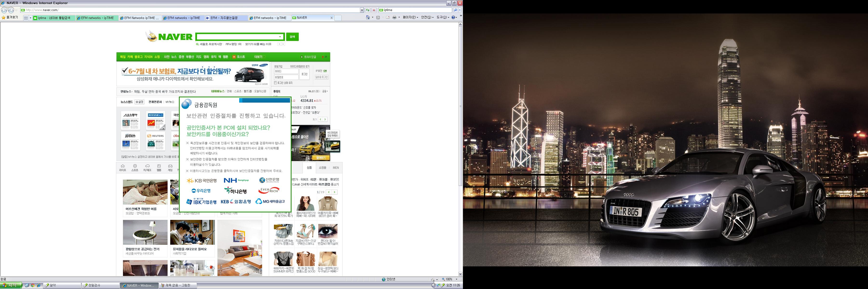The image size is (868, 289).
Task: Go back with the browser Back arrow
Action: pyautogui.click(x=4, y=10)
